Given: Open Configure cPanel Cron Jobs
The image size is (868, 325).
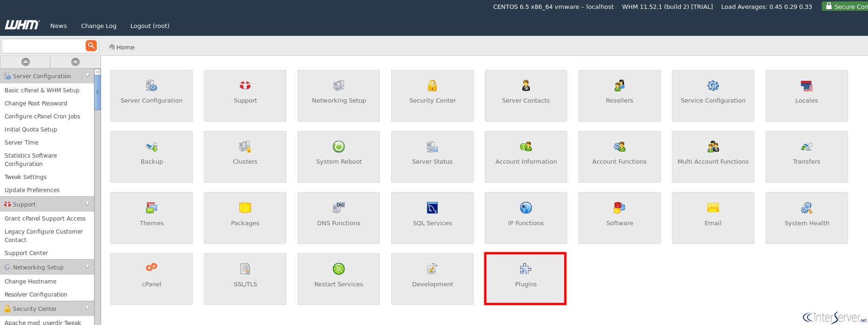Looking at the screenshot, I should [42, 116].
